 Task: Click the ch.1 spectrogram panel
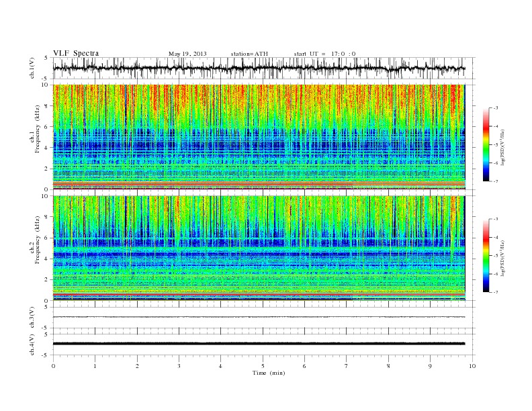click(x=259, y=137)
